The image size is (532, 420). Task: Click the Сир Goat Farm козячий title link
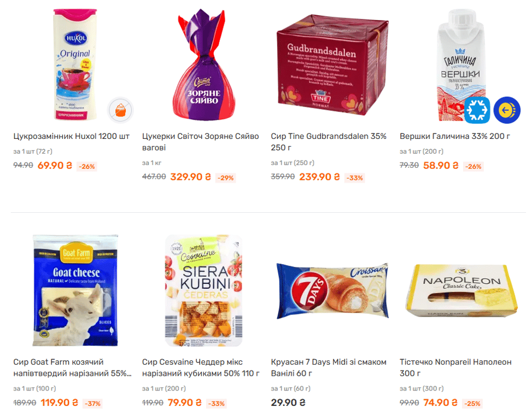(x=72, y=367)
